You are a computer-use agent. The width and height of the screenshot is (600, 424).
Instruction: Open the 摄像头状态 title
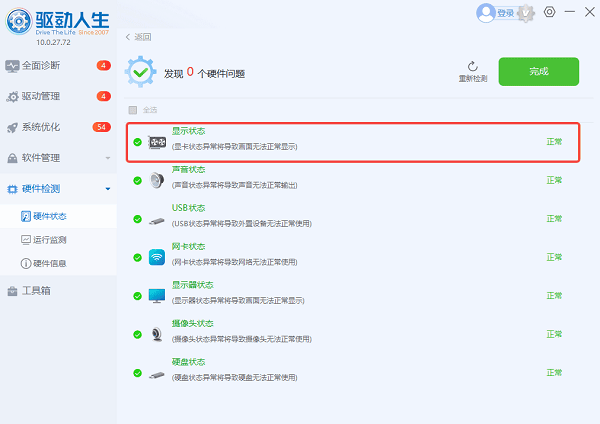click(192, 324)
